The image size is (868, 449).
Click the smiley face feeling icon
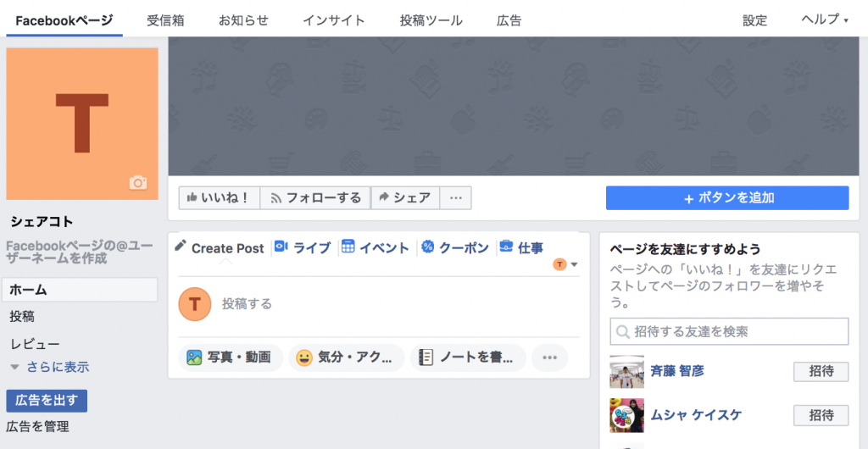tap(304, 358)
